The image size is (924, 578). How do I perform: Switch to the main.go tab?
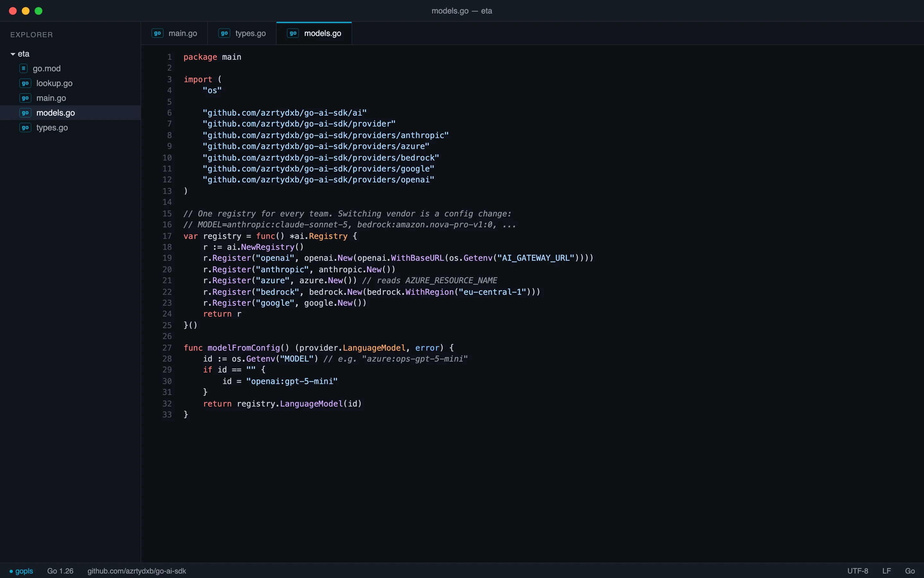coord(174,33)
